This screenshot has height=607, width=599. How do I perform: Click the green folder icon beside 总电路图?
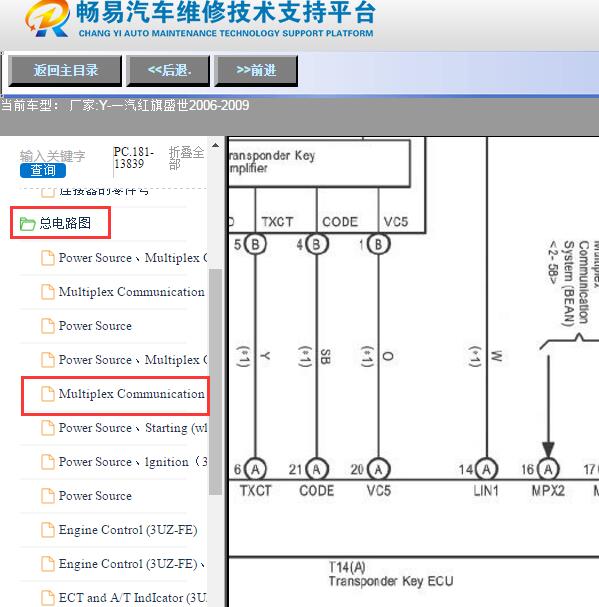[27, 223]
